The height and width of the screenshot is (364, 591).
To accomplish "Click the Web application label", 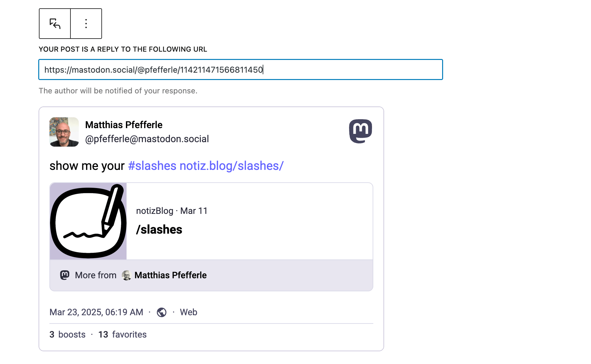I will coord(188,312).
